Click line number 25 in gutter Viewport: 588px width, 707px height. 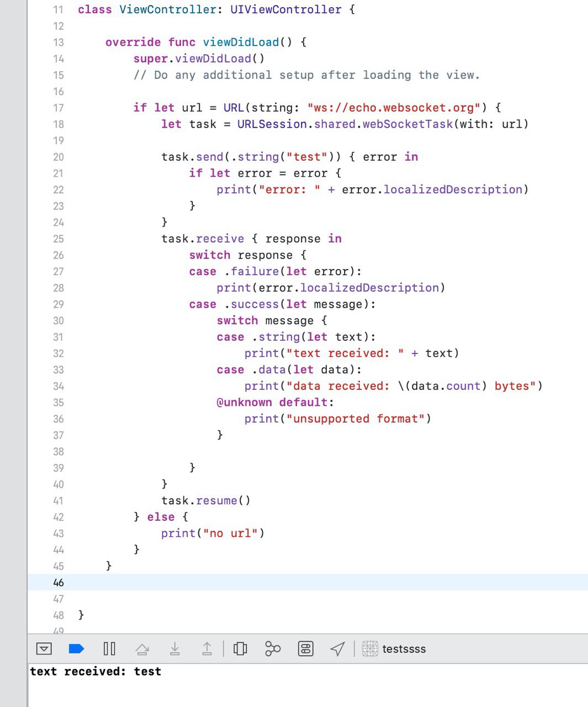coord(59,239)
